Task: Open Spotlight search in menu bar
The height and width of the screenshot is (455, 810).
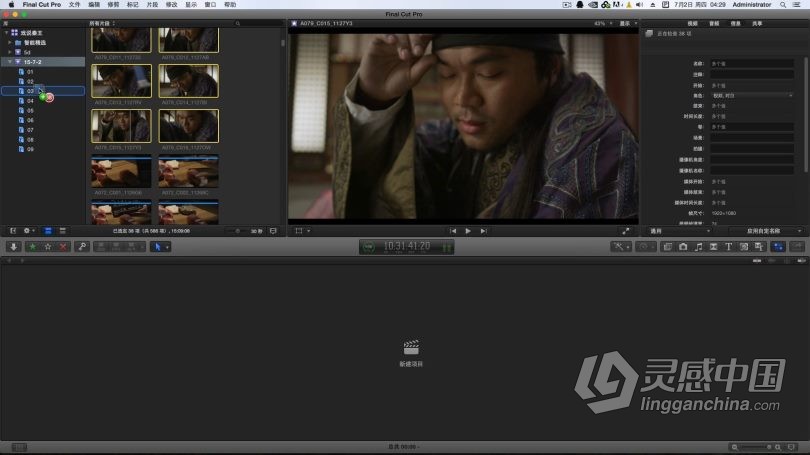Action: pyautogui.click(x=783, y=4)
